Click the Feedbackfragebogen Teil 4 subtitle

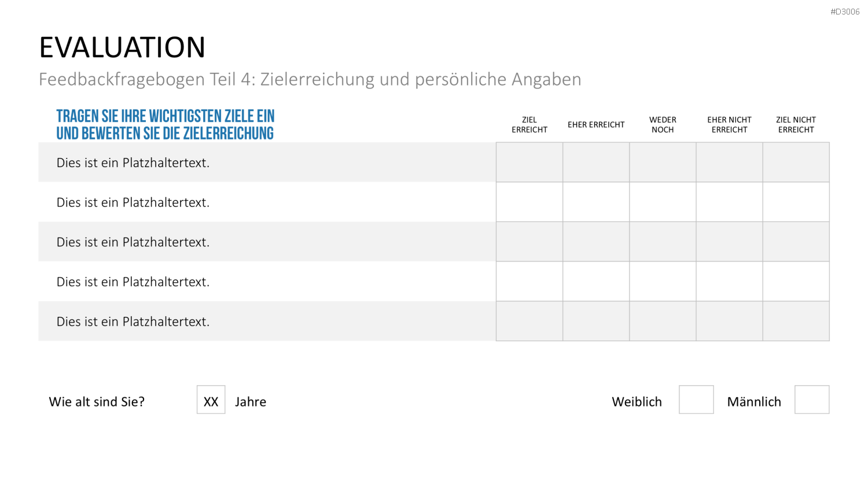[x=310, y=79]
